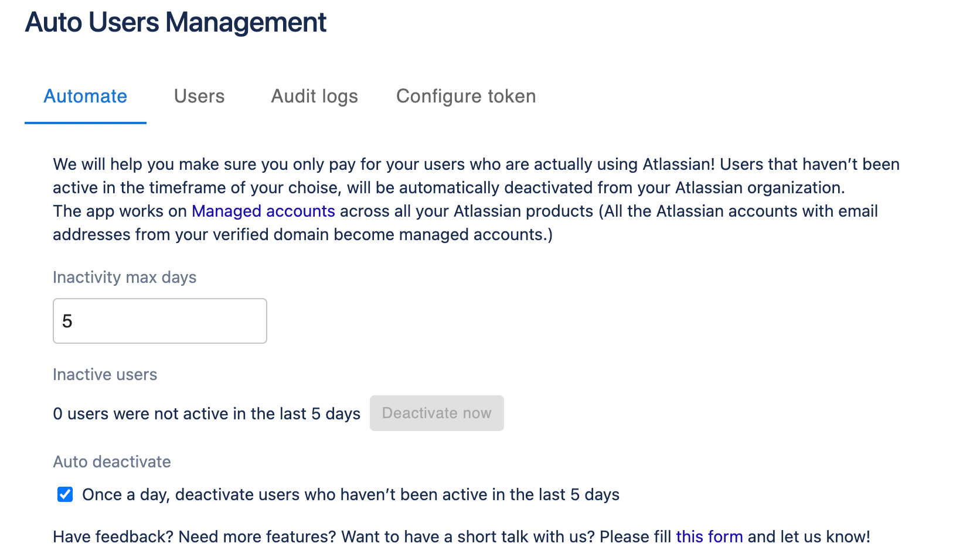Open the Managed accounts link
Viewport: 980px width, 557px height.
pos(263,211)
